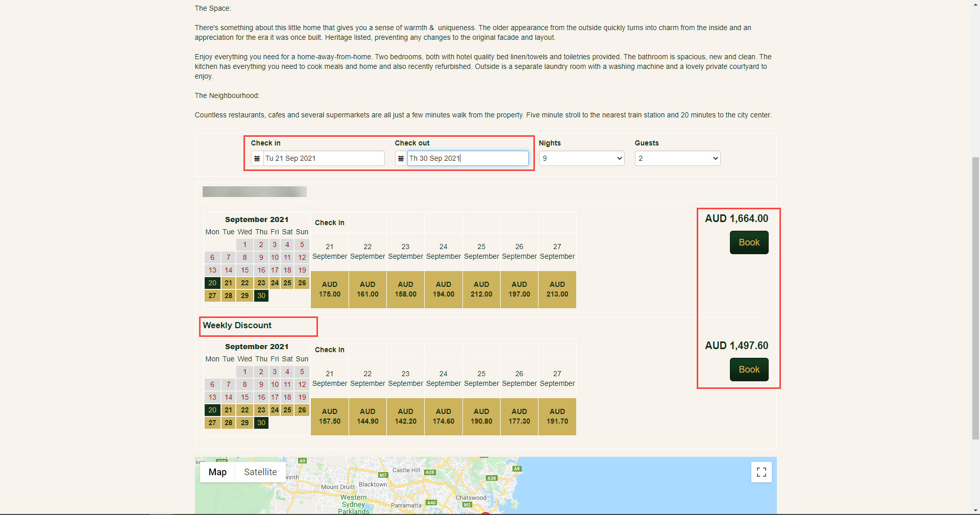Click the page scrollbar's down arrow
This screenshot has width=980, height=515.
(975, 510)
